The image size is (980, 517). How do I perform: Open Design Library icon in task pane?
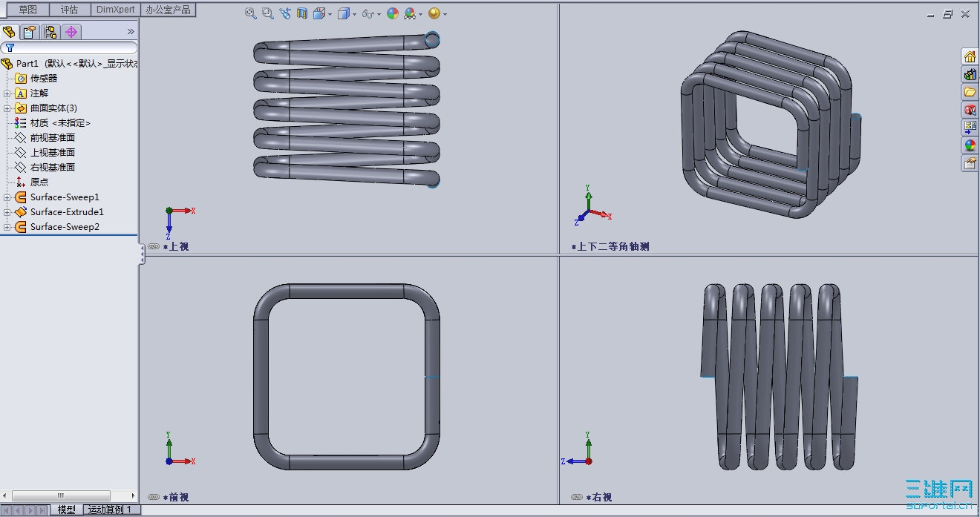coord(970,74)
